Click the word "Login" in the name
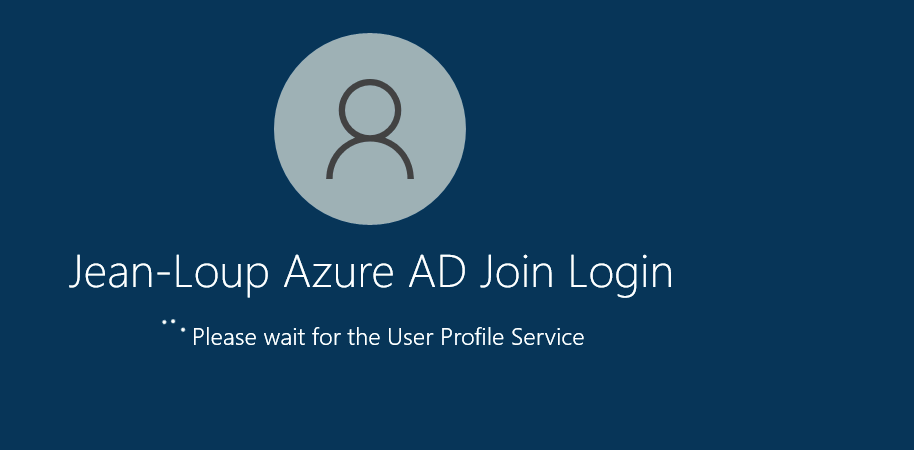The width and height of the screenshot is (914, 450). (621, 273)
